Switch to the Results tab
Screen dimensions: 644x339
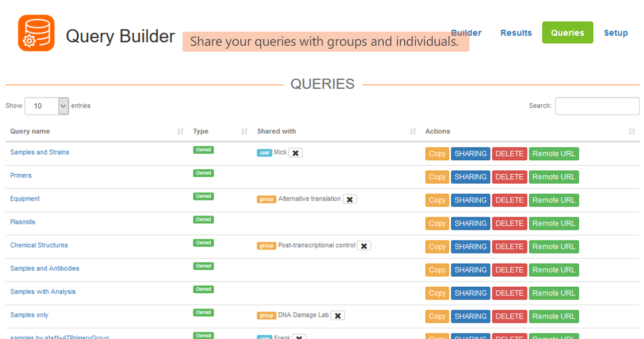[x=516, y=33]
